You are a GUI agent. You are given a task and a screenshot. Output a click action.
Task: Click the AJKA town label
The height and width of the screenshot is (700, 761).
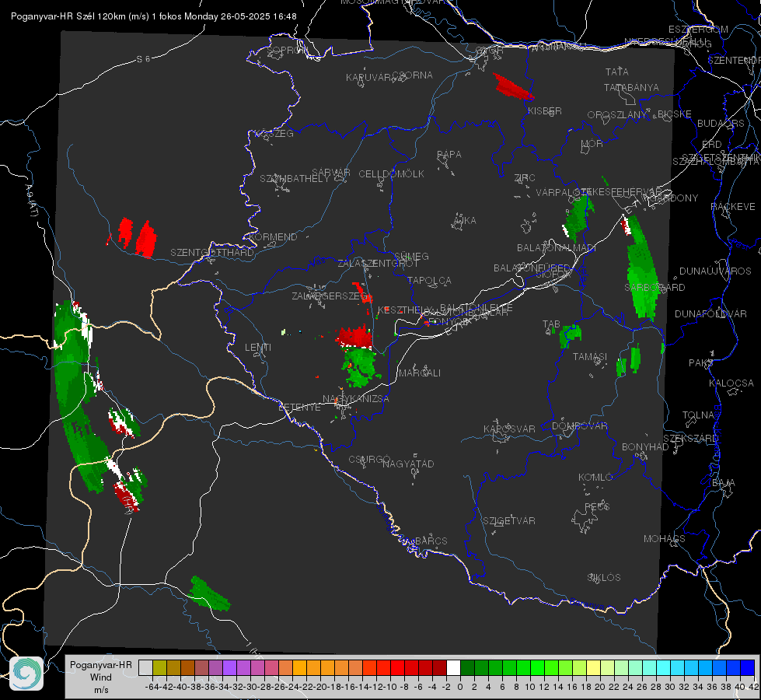coord(465,221)
